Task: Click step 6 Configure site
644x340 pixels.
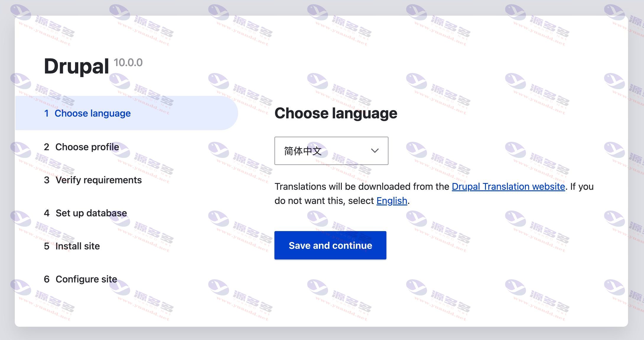Action: pyautogui.click(x=80, y=279)
